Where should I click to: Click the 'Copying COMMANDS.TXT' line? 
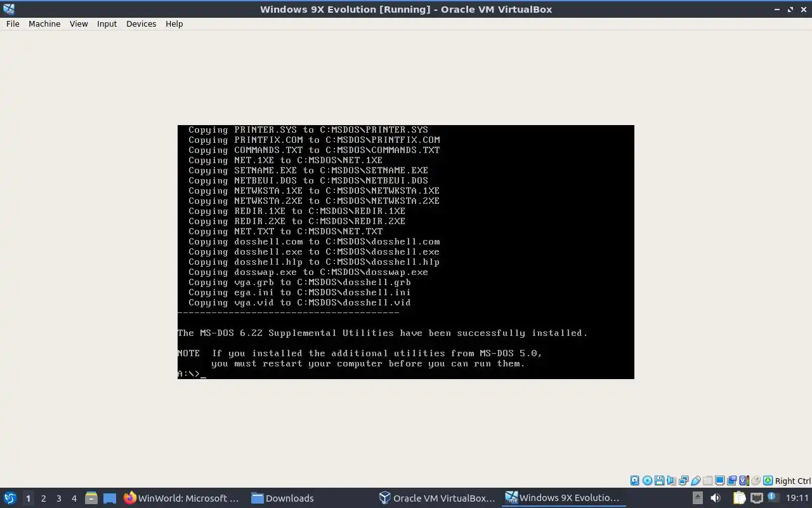pyautogui.click(x=314, y=150)
